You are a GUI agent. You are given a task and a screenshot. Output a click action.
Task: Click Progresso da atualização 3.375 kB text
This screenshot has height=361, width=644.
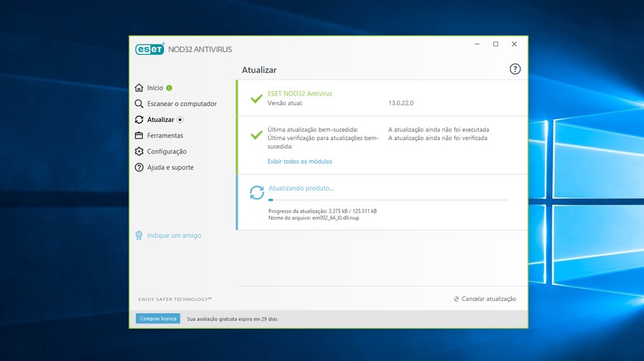[x=323, y=211]
